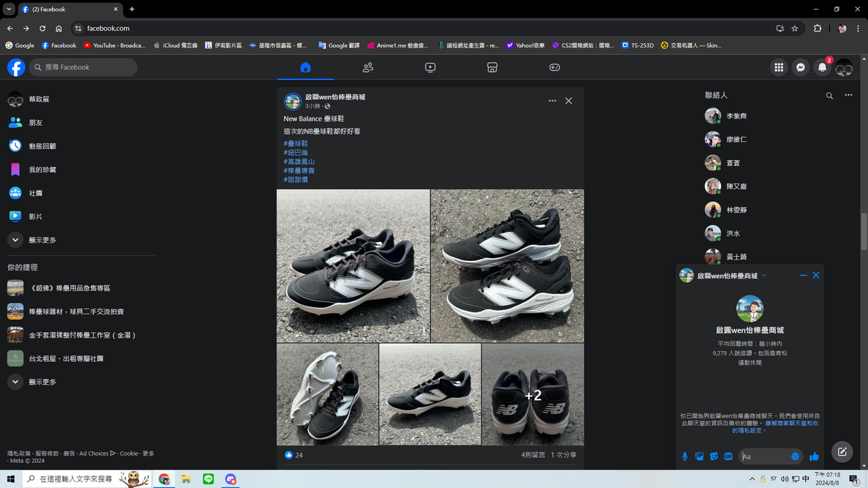Open the Chrome extensions puzzle icon
The width and height of the screenshot is (868, 488).
click(817, 28)
